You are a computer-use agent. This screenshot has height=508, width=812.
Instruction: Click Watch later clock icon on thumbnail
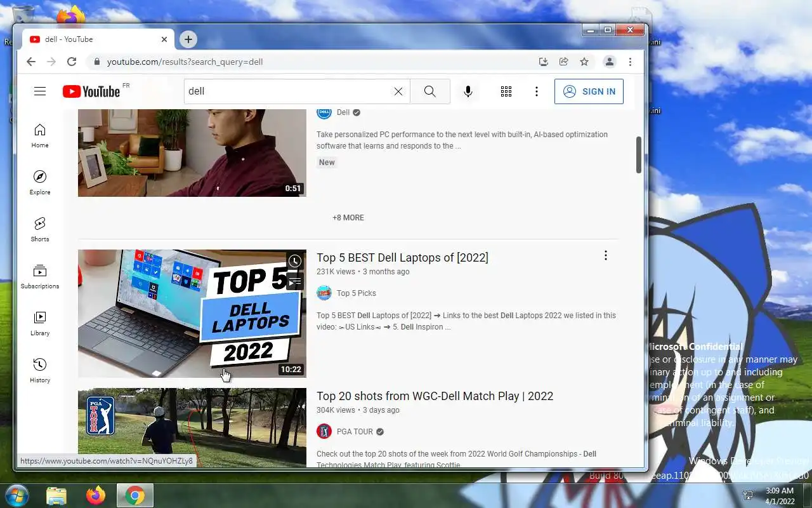tap(295, 261)
